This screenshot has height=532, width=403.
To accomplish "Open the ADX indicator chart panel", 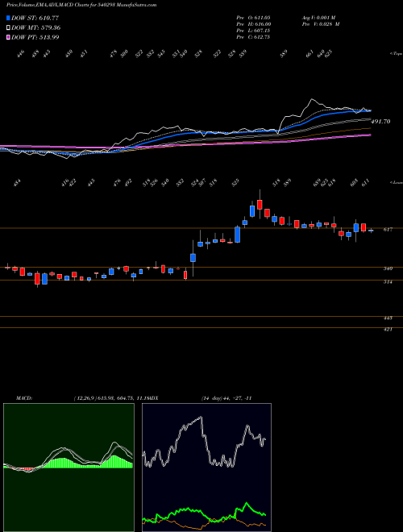I will click(206, 468).
